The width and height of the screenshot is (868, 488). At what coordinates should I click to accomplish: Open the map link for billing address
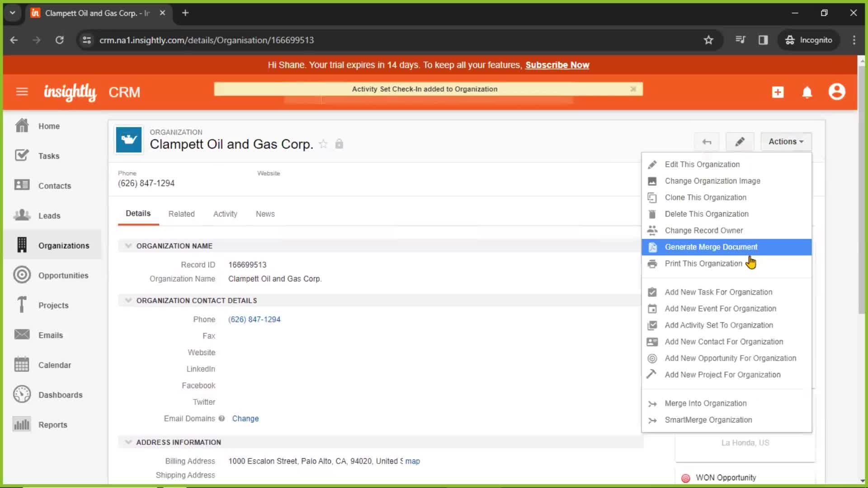[x=412, y=461]
